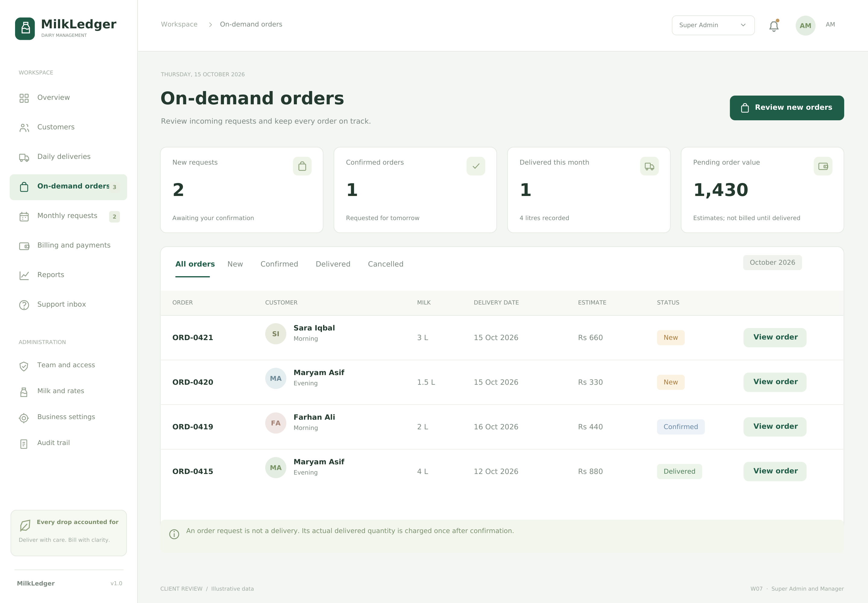Viewport: 868px width, 603px height.
Task: Open Daily deliveries page
Action: pos(68,157)
